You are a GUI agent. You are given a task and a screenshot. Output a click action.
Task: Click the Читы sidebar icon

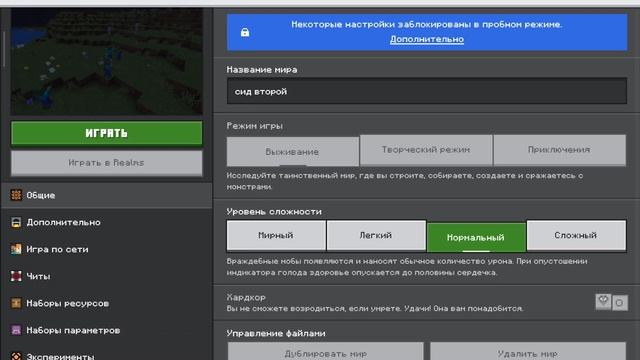(x=16, y=276)
